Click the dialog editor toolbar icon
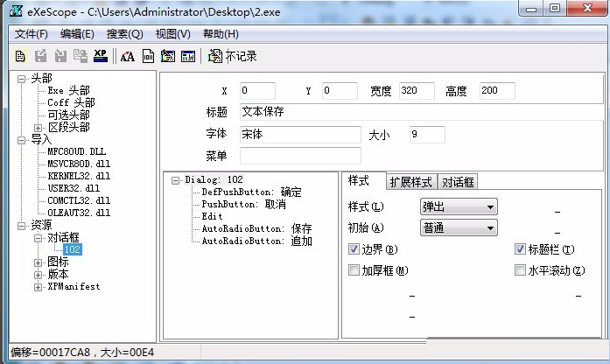 (168, 57)
